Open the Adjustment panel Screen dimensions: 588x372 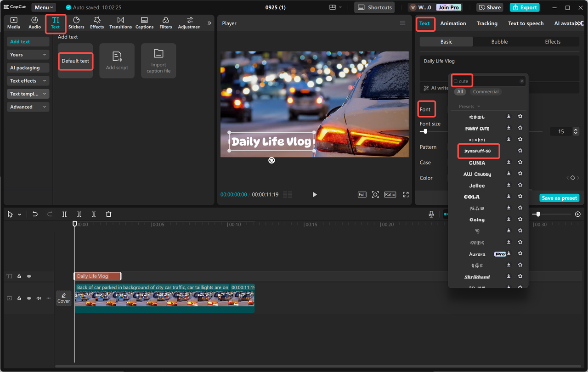coord(188,23)
